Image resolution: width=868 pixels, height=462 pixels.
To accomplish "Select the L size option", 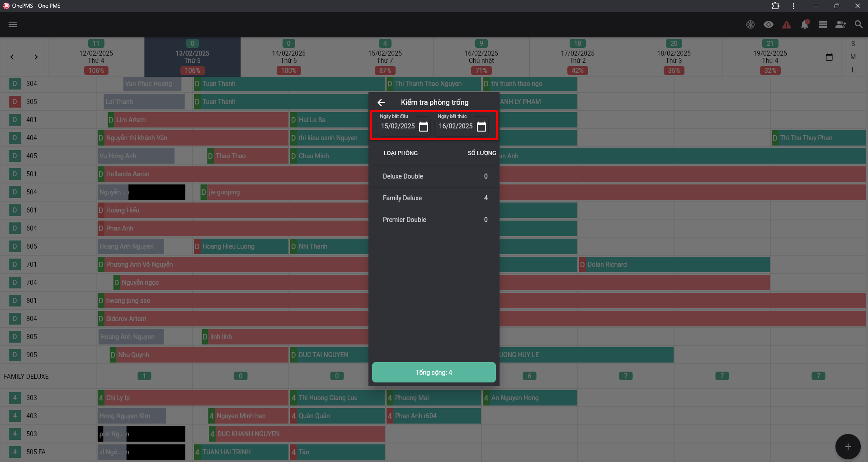I will point(853,70).
